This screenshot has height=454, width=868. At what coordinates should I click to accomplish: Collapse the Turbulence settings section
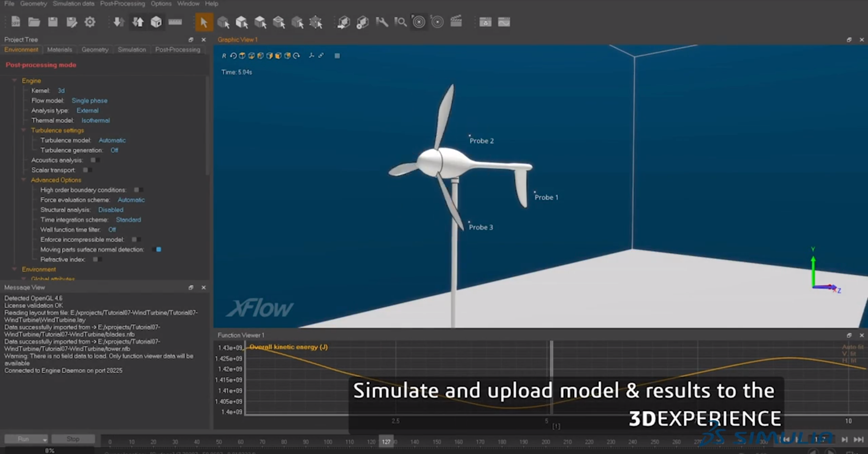(x=24, y=130)
